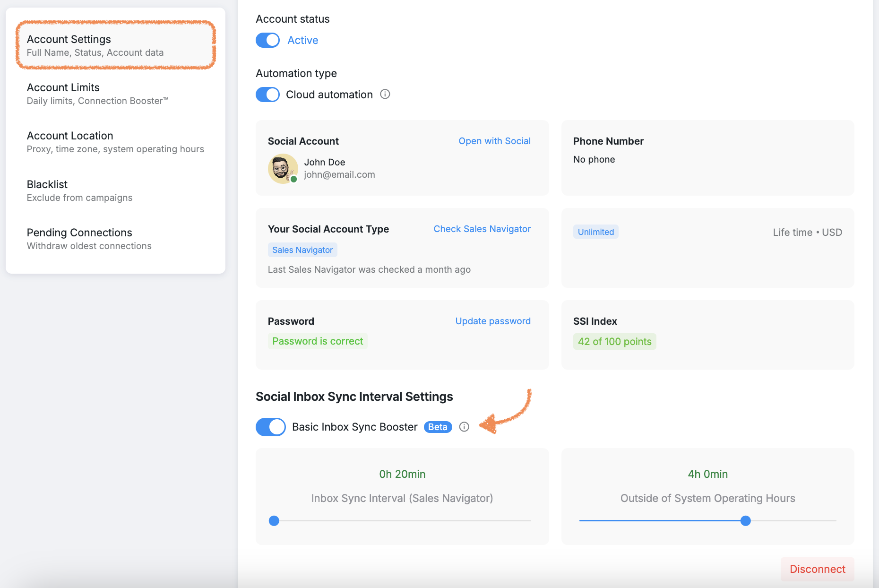This screenshot has width=879, height=588.
Task: Go to Account Limits section
Action: (115, 94)
